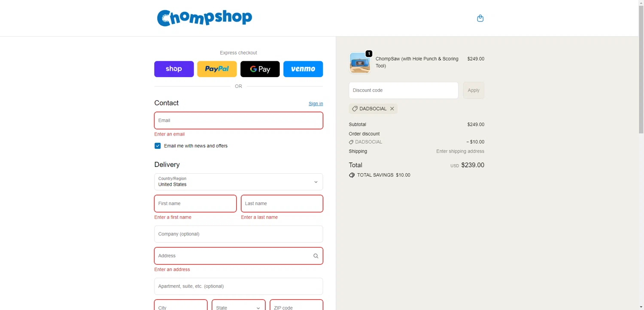644x310 pixels.
Task: Uncheck Email me with news and offers
Action: click(158, 146)
